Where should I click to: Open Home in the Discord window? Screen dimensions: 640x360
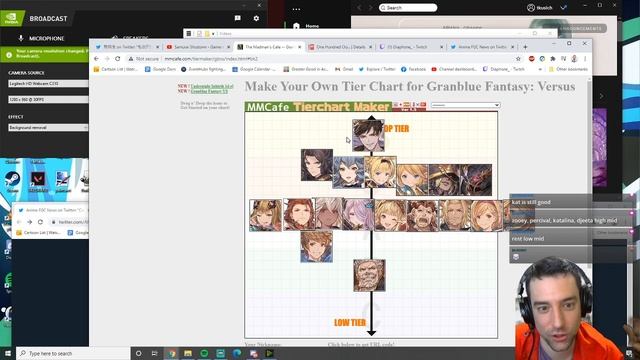coord(307,26)
